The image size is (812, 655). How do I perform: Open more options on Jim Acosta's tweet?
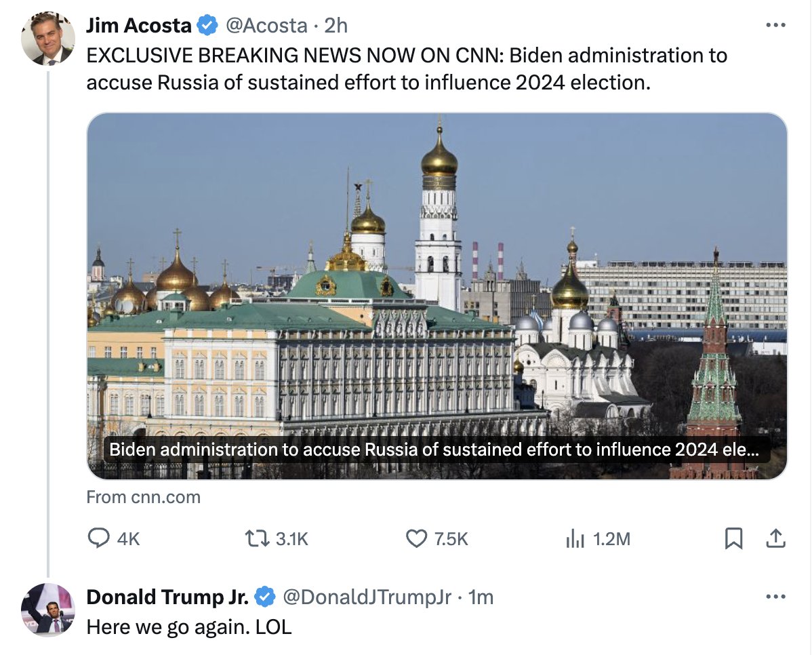[x=775, y=26]
